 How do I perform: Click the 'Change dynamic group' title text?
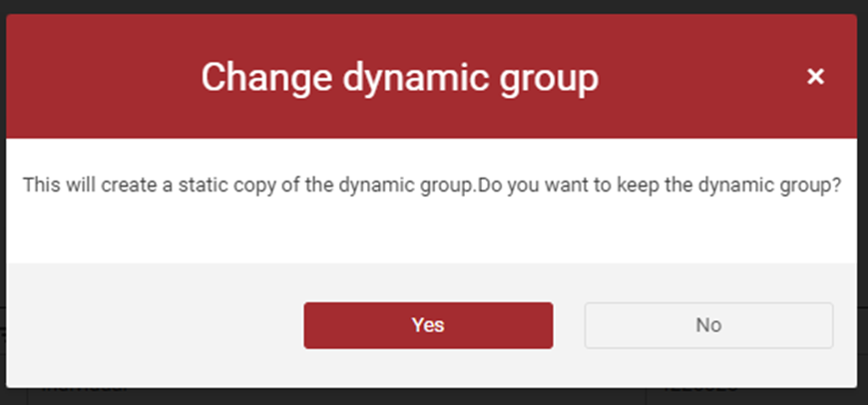(400, 79)
